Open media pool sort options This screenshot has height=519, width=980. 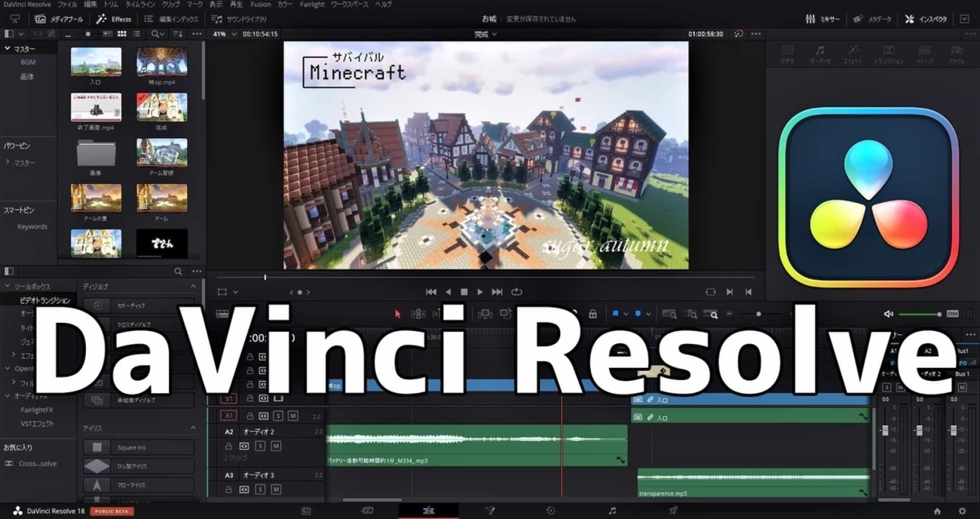178,34
